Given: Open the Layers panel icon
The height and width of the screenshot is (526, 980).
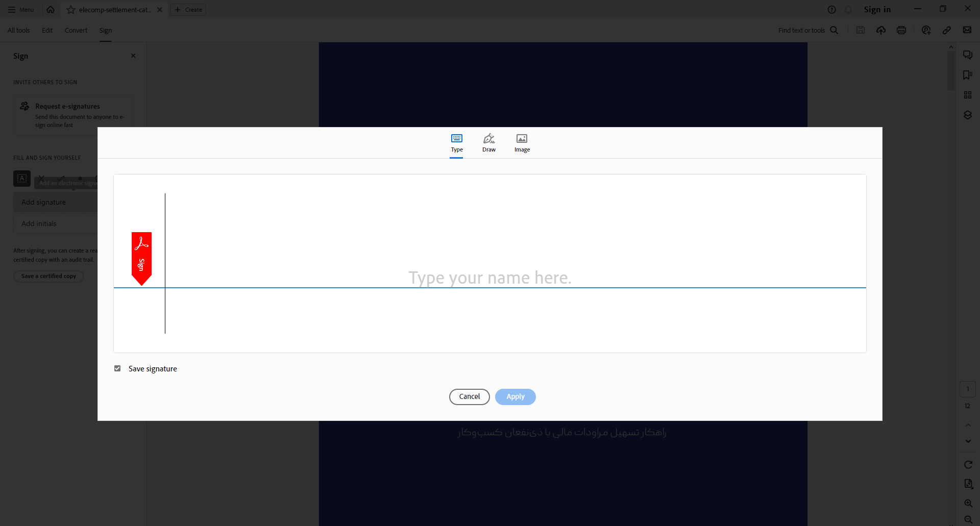Looking at the screenshot, I should [968, 115].
